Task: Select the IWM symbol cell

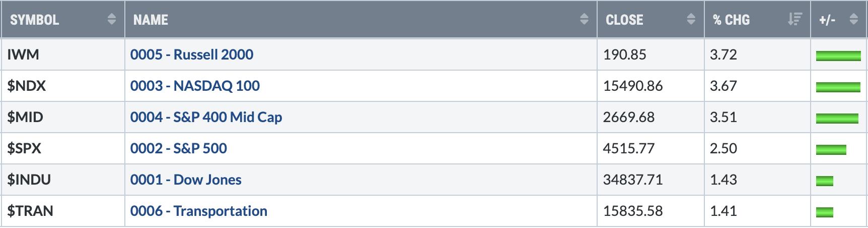Action: 23,54
